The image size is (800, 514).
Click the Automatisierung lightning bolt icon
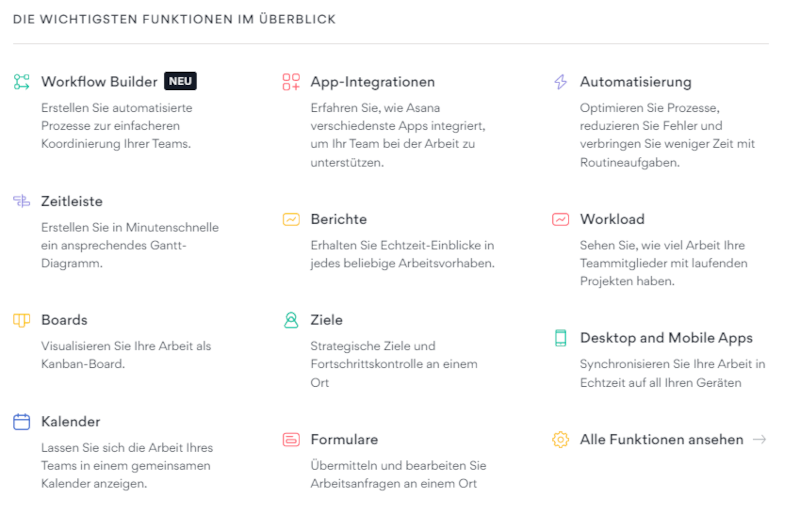point(560,82)
